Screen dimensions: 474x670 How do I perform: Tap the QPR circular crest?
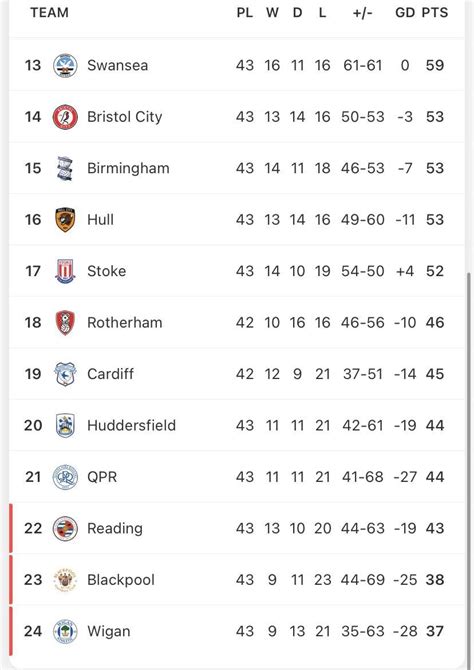click(x=65, y=477)
